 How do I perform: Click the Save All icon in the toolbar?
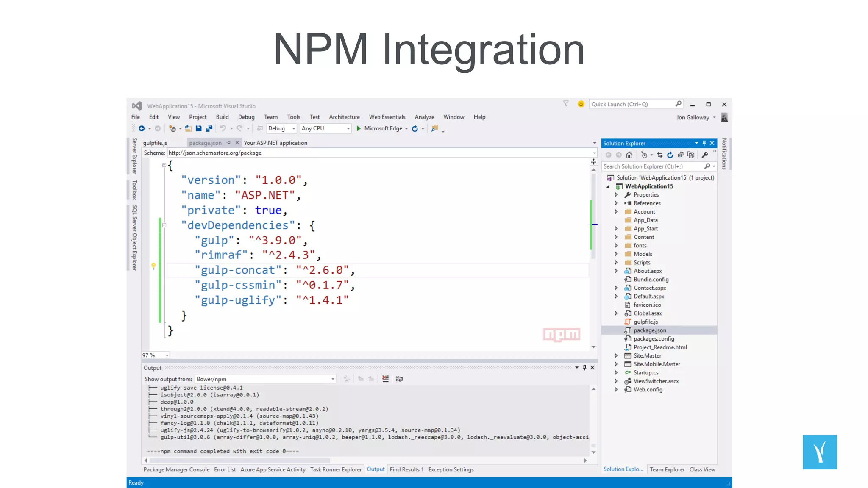point(209,128)
